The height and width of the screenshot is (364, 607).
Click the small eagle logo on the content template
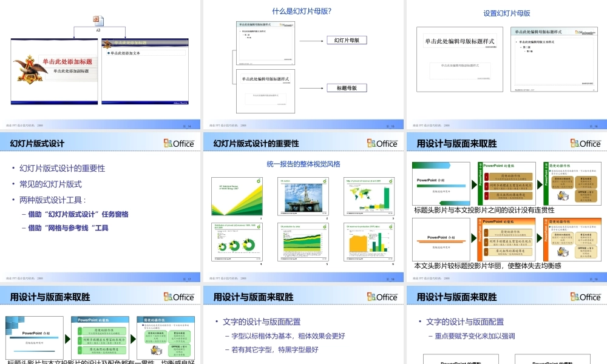coord(107,43)
